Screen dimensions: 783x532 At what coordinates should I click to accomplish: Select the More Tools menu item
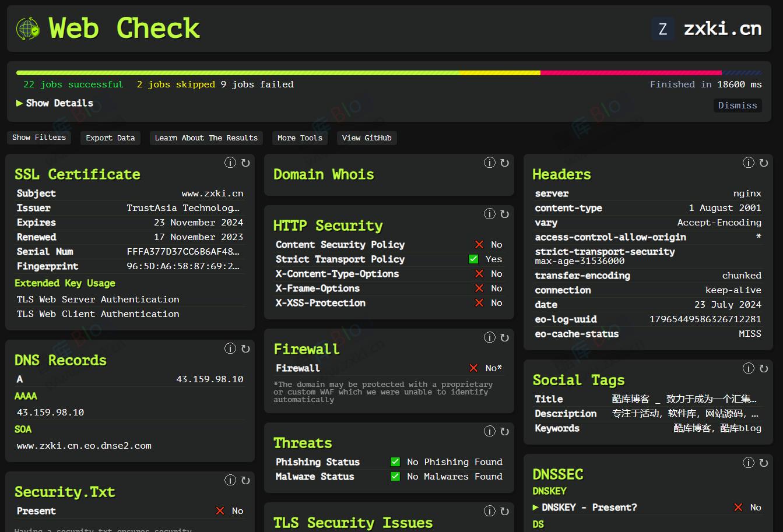pos(300,138)
